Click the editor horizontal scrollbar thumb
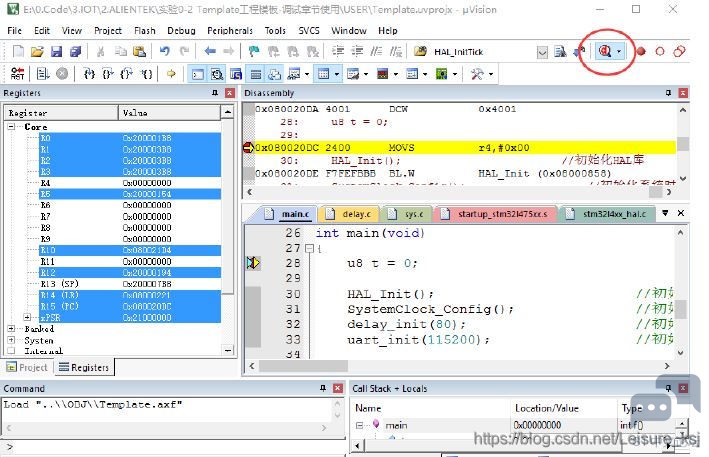Image resolution: width=709 pixels, height=457 pixels. pyautogui.click(x=303, y=366)
